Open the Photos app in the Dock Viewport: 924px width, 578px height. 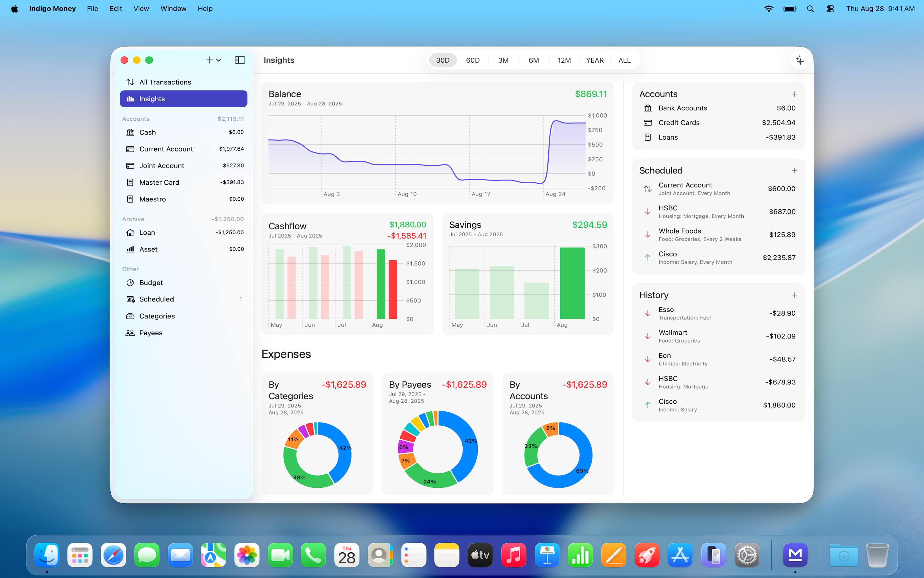click(247, 555)
